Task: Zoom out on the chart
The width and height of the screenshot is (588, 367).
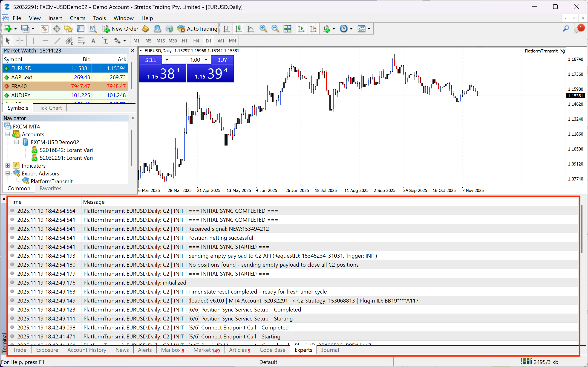Action: [x=275, y=29]
